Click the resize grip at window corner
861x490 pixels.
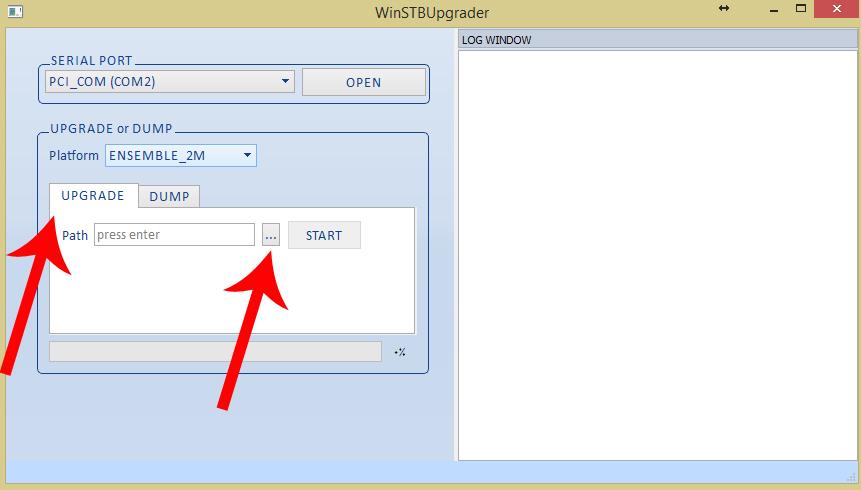coord(852,477)
